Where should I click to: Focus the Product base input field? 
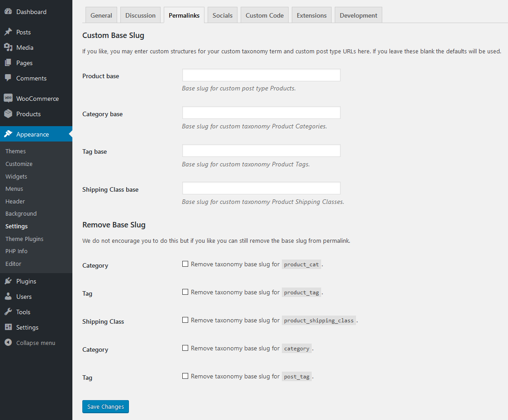click(261, 75)
